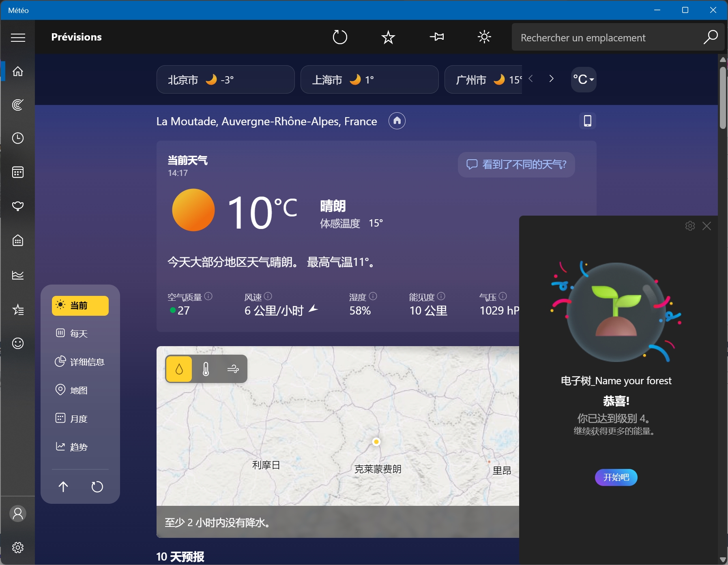
Task: Toggle light/dark theme sun icon
Action: coord(484,37)
